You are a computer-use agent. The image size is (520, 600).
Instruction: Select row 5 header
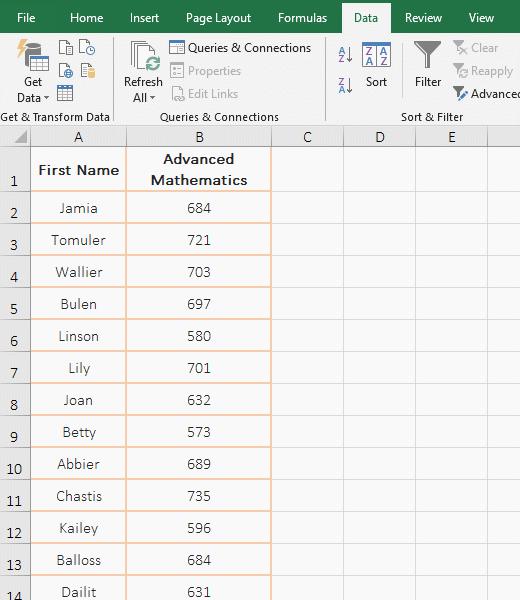point(14,303)
